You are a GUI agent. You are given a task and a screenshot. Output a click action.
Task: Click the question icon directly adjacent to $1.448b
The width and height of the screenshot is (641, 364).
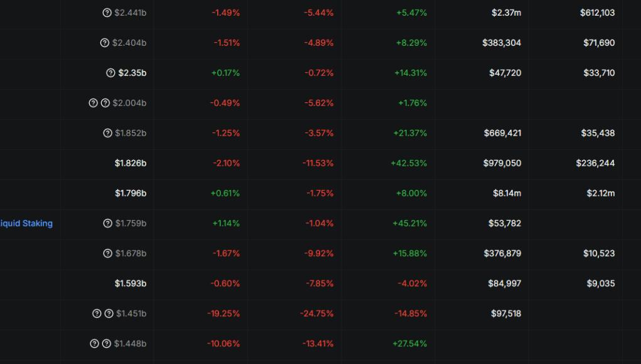coord(106,343)
